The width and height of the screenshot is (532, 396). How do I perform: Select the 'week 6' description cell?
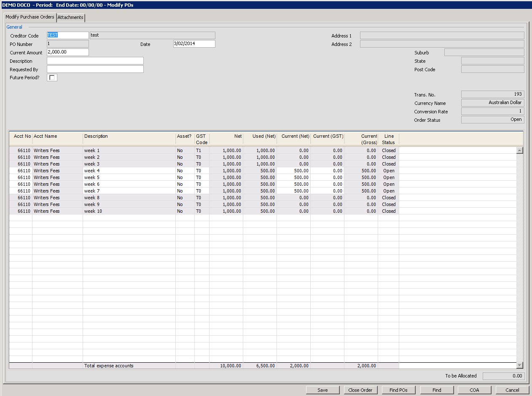coord(129,184)
